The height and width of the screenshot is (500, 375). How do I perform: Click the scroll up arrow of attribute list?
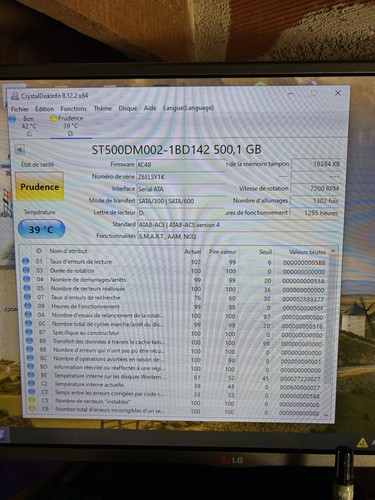pos(333,251)
